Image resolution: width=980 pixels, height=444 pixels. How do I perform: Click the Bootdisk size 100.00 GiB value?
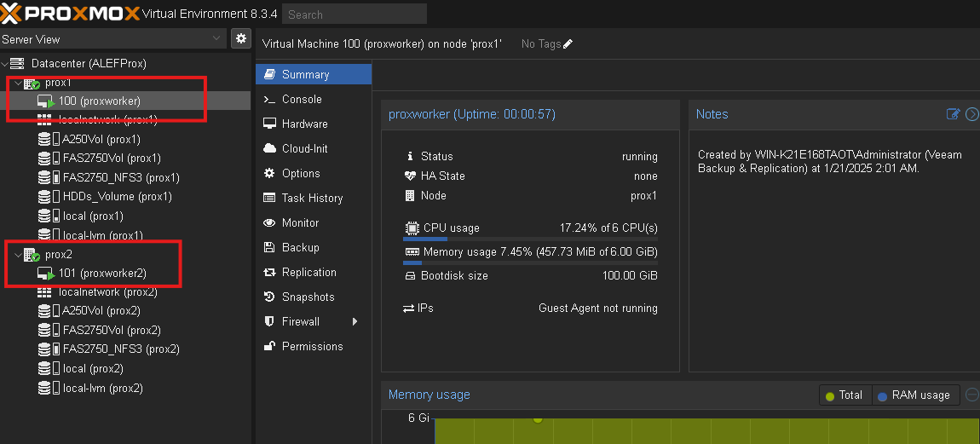click(630, 276)
